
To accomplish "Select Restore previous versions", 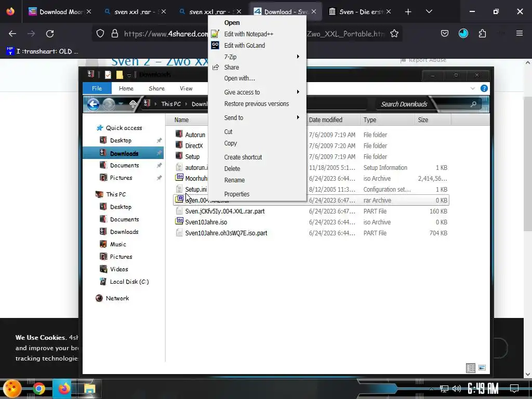I will (x=258, y=104).
